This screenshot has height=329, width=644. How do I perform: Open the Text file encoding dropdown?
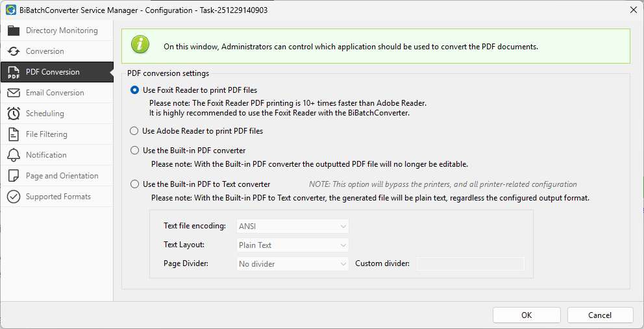click(293, 226)
